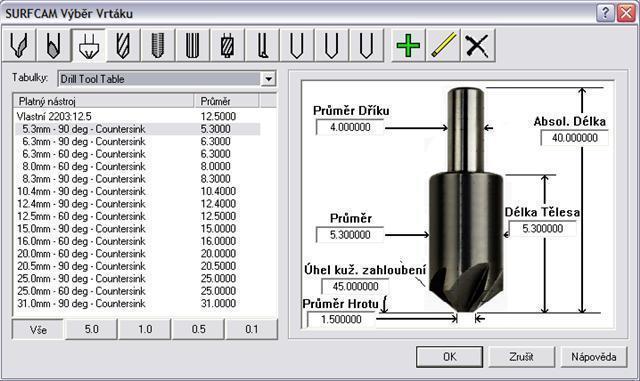Click the yellow pencil edit tool icon

click(x=442, y=45)
